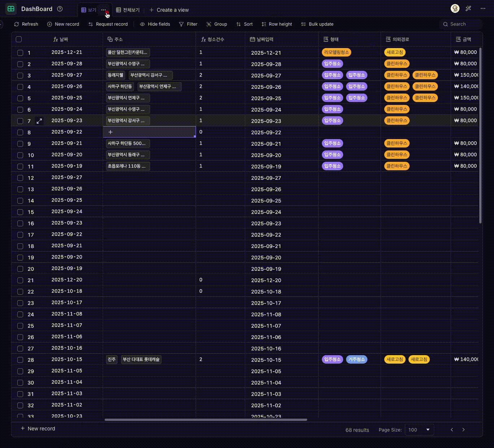Open the three-dot menu on 보기 tab
This screenshot has height=448, width=494.
104,10
